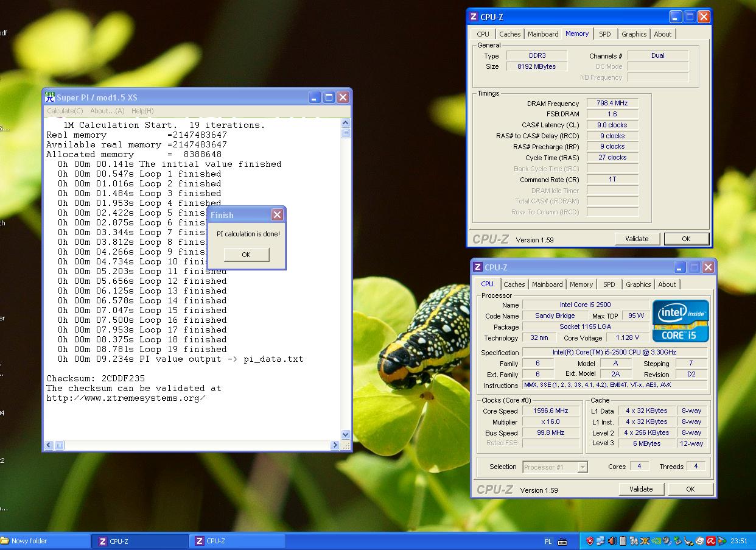The width and height of the screenshot is (756, 550).
Task: Click the top CPU-Z window title icon
Action: tap(474, 17)
